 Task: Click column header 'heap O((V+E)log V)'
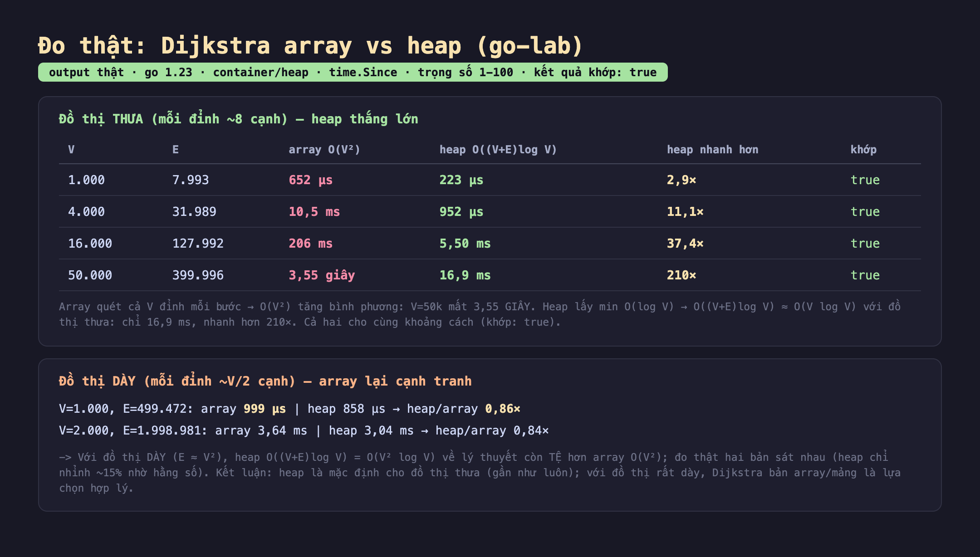(x=498, y=150)
